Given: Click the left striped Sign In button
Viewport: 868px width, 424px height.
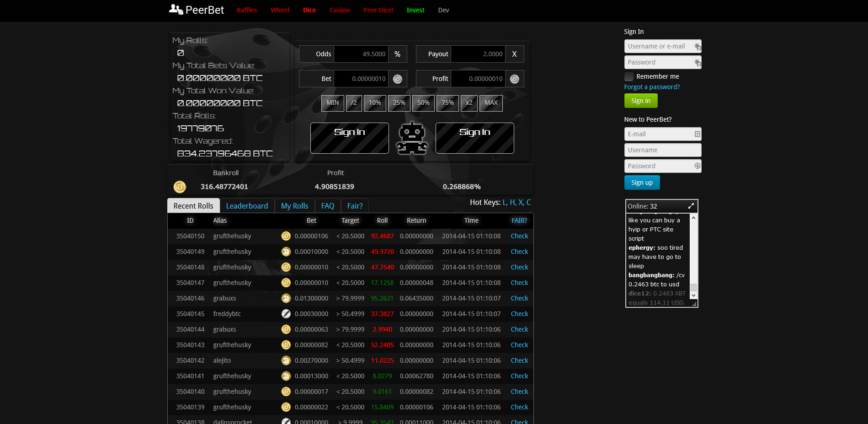Looking at the screenshot, I should (350, 138).
